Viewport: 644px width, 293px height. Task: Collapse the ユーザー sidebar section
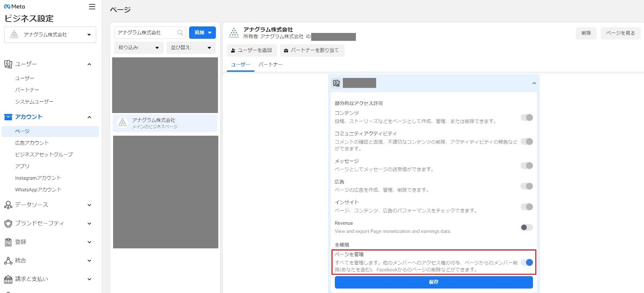pos(89,64)
